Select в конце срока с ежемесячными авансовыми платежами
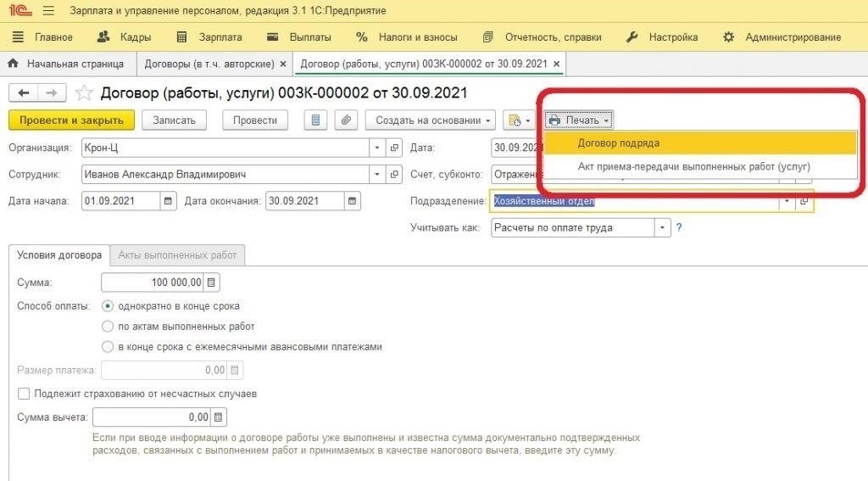Screen dimensions: 868x481 pos(108,347)
